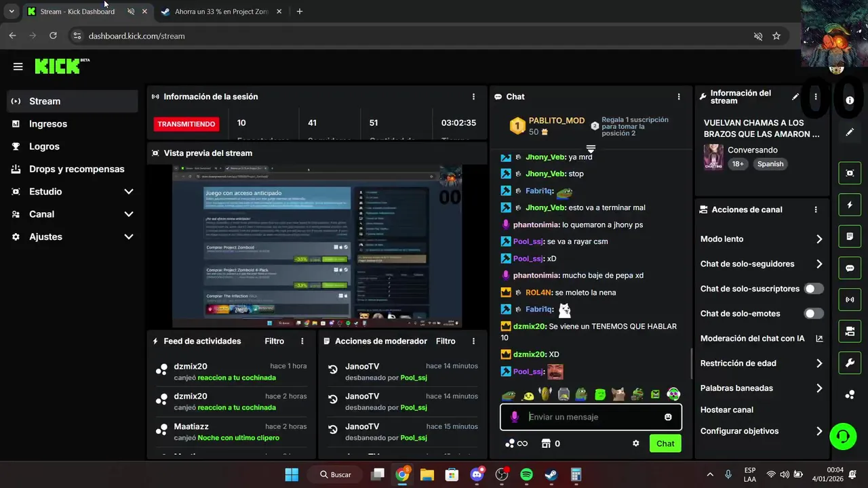The height and width of the screenshot is (488, 868).
Task: Open the Regala 1 suscripción prompt
Action: 629,126
